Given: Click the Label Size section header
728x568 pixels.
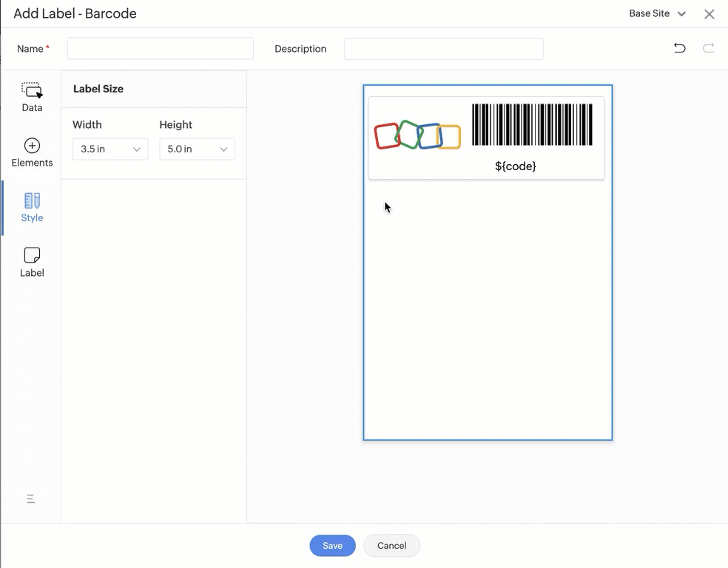Looking at the screenshot, I should click(x=98, y=89).
